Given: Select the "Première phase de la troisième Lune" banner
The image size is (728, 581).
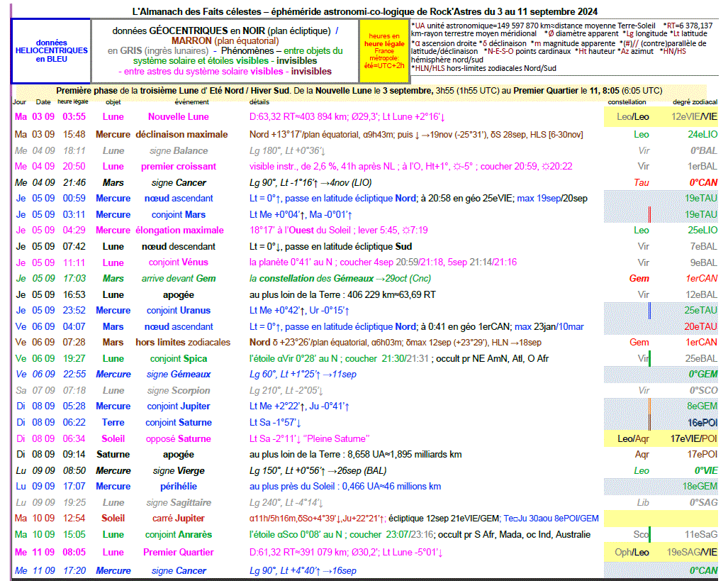Looking at the screenshot, I should coord(359,91).
